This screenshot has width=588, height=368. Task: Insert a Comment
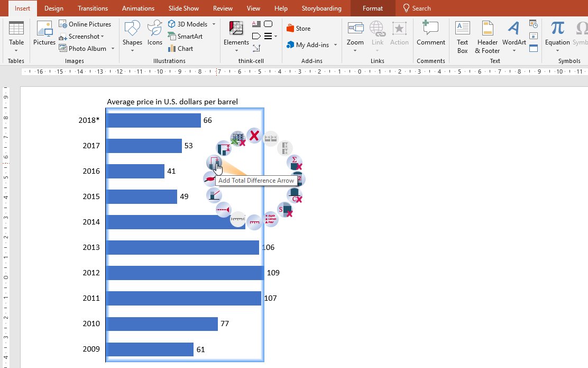point(431,33)
